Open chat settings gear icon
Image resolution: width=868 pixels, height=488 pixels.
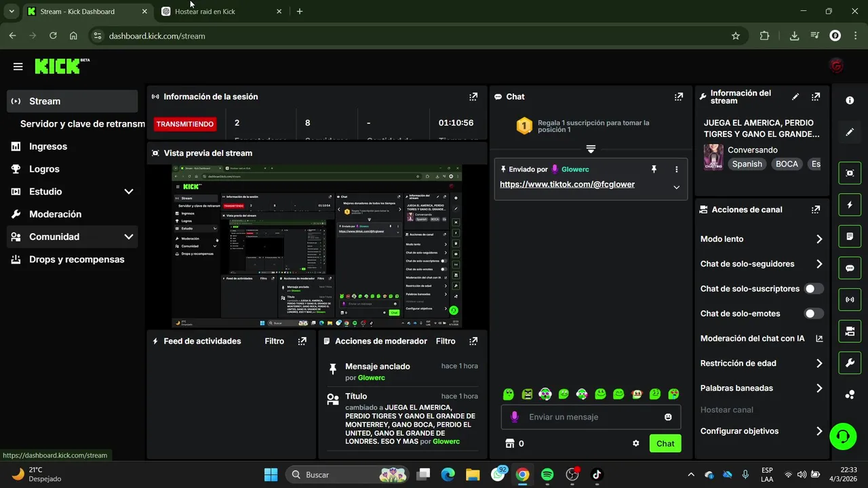click(x=636, y=443)
